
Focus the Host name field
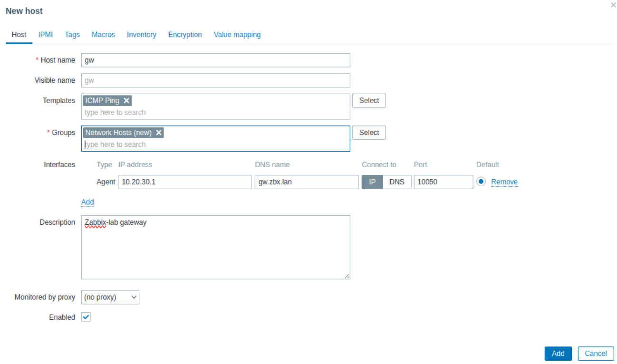click(216, 60)
